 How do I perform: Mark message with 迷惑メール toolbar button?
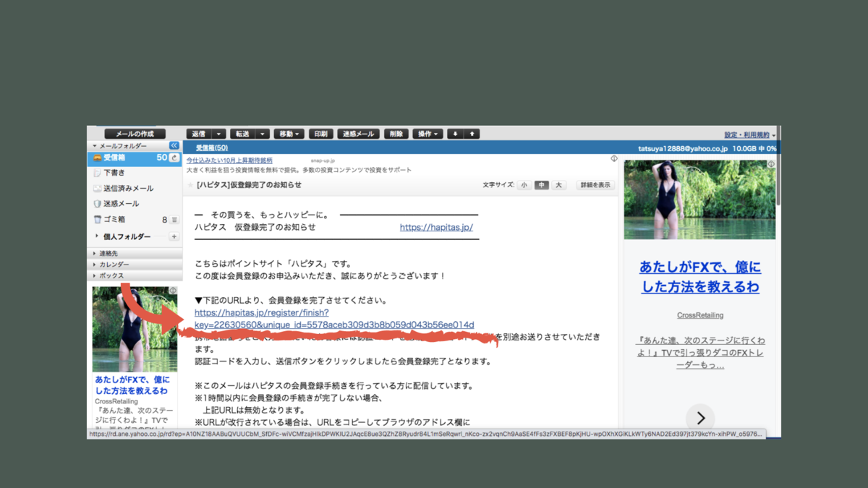358,134
